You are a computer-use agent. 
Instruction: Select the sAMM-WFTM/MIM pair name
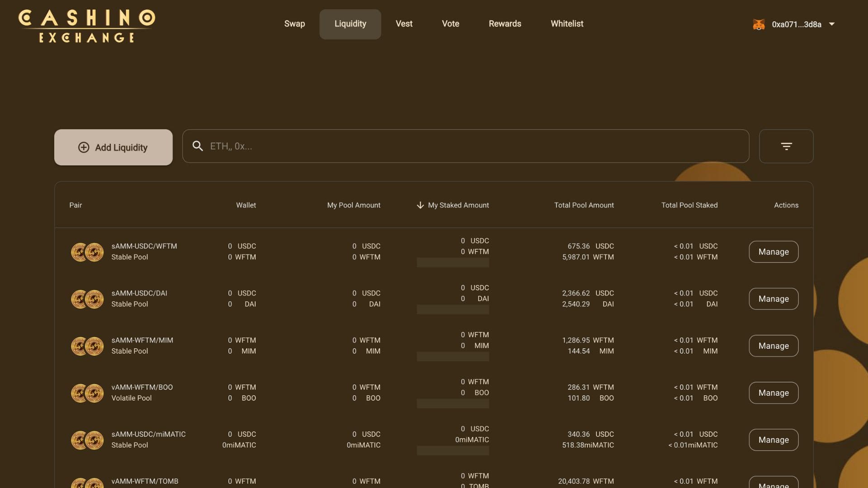pos(142,340)
